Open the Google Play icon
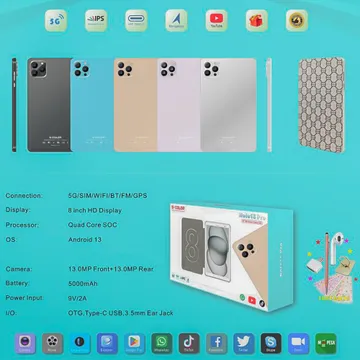Screen dimensions: 360x360 click(134, 343)
